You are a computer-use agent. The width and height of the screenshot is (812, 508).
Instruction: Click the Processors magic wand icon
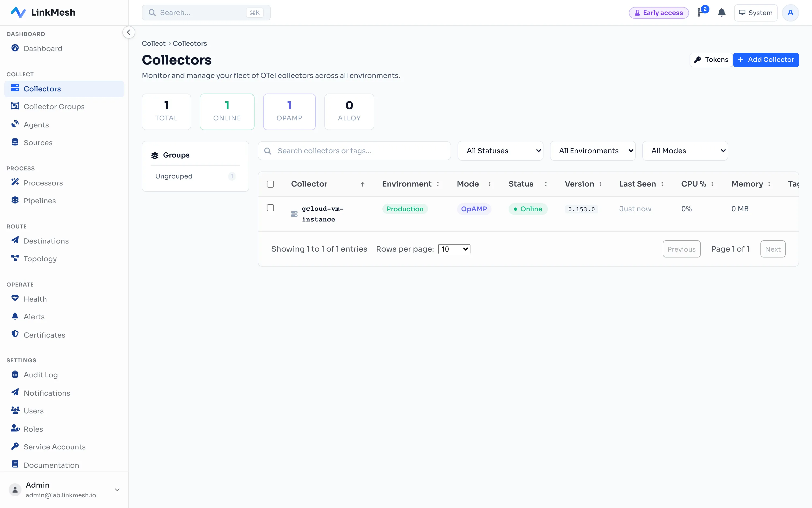15,182
